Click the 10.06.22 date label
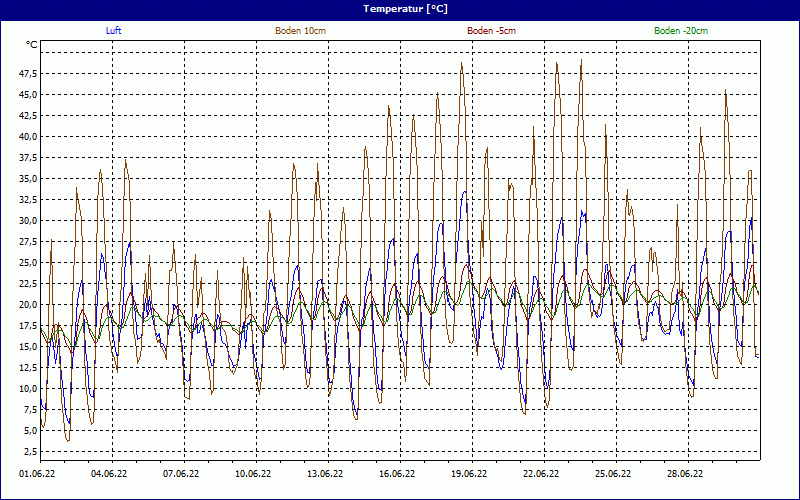800x500 pixels. click(254, 474)
